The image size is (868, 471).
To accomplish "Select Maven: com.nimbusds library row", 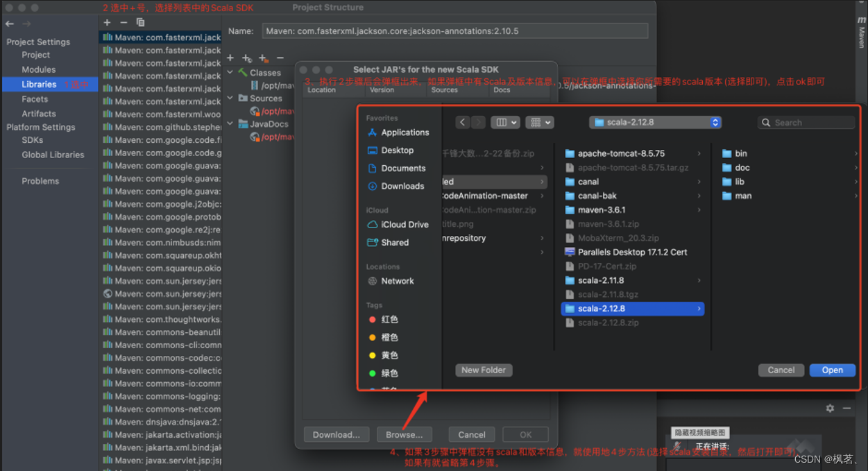I will point(161,243).
